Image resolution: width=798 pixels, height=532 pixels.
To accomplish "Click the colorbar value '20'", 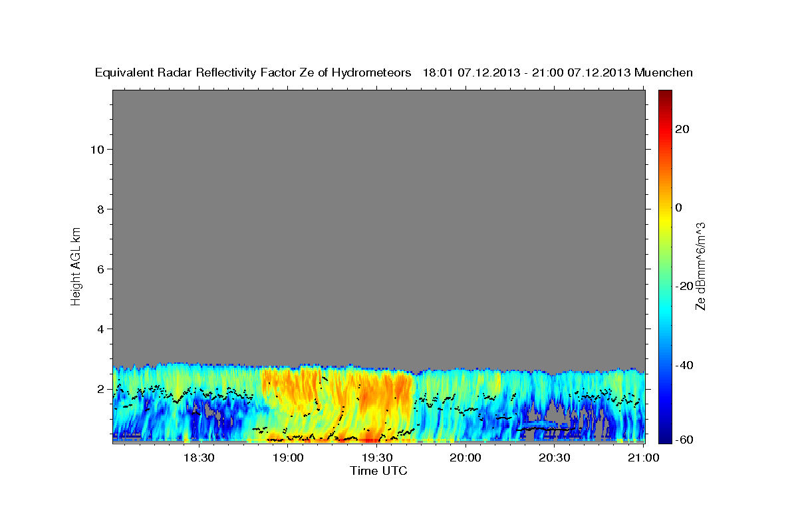I will [682, 129].
